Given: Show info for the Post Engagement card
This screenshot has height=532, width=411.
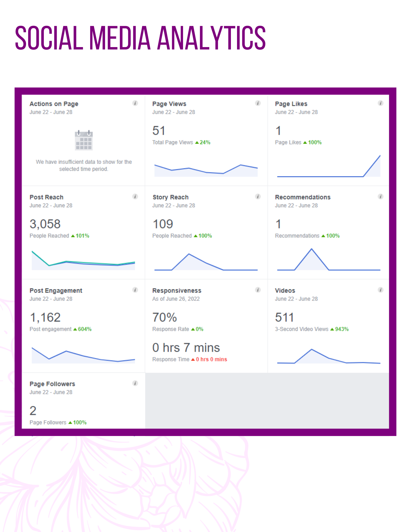Looking at the screenshot, I should click(135, 290).
